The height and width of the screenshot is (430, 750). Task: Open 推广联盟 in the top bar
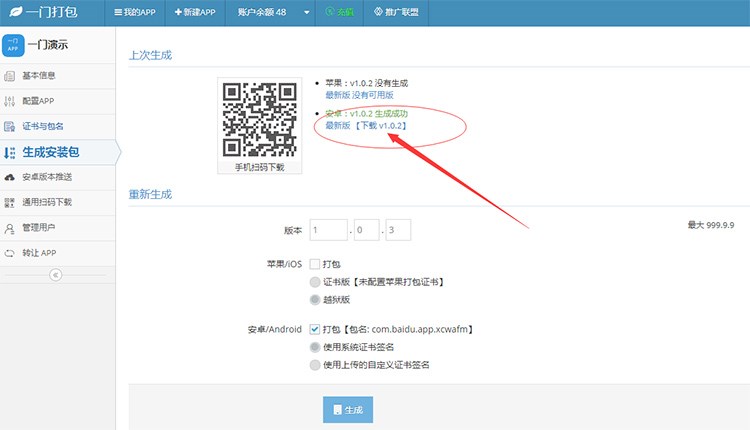pyautogui.click(x=396, y=12)
